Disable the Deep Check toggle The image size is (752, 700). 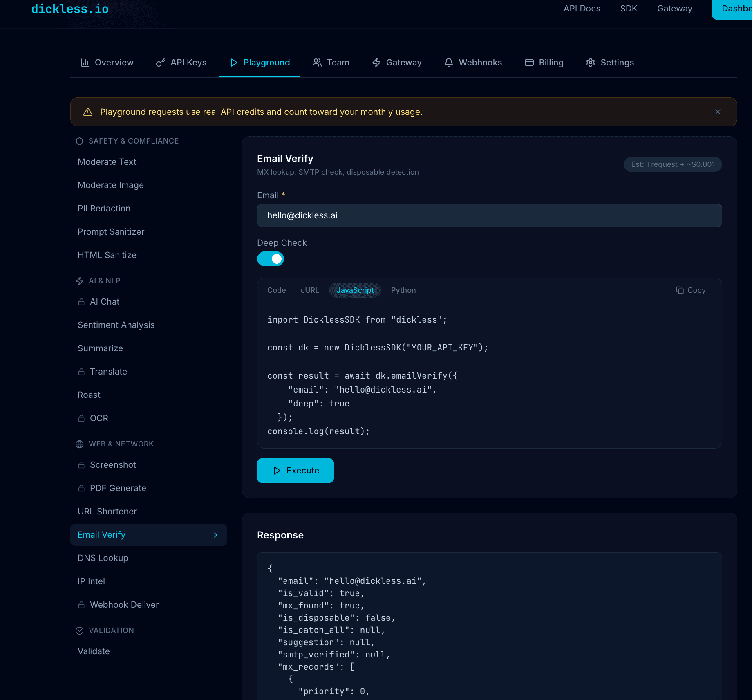point(271,259)
